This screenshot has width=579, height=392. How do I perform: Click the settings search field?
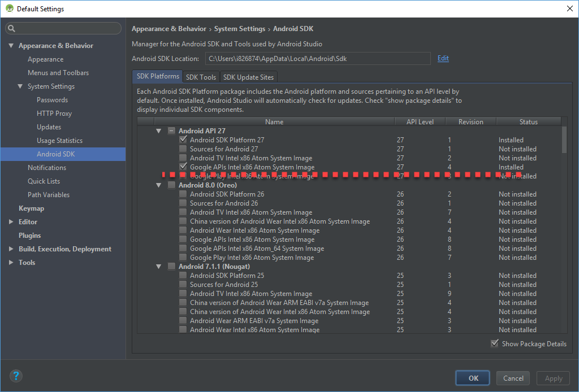point(63,28)
